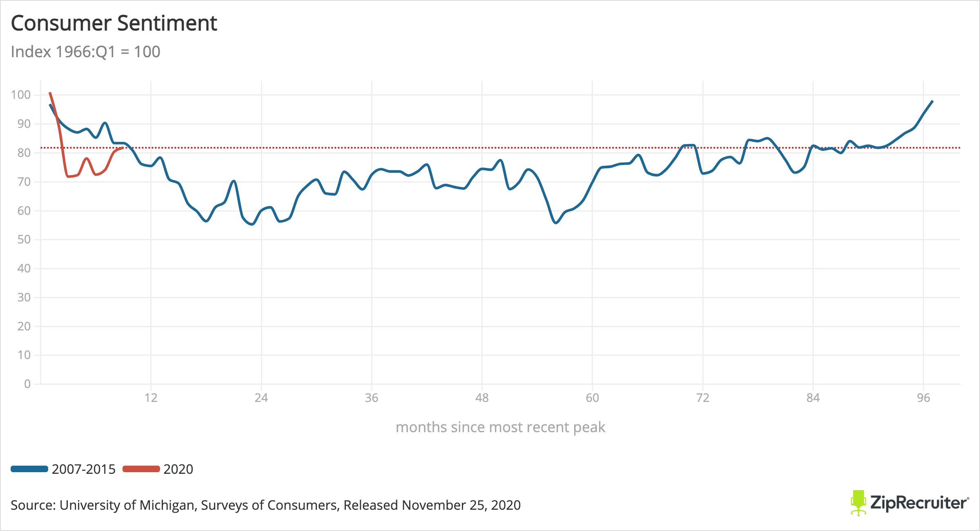Viewport: 980px width, 531px height.
Task: Click the 50 tick label on the y-axis
Action: [x=24, y=239]
